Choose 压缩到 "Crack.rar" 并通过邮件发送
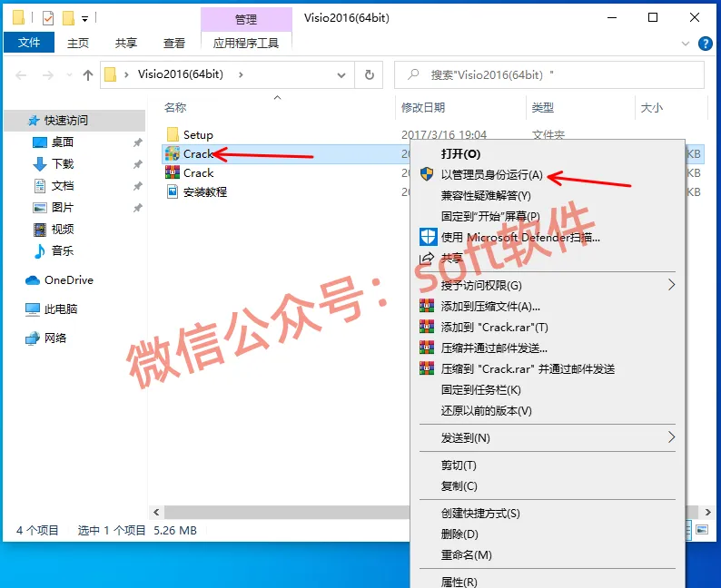 coord(528,369)
